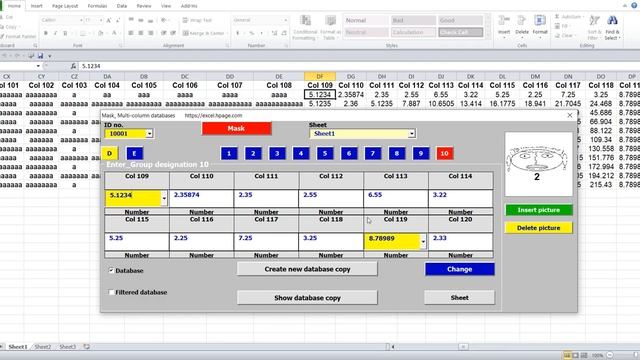Apply the Bad cell style swatch

pos(413,20)
